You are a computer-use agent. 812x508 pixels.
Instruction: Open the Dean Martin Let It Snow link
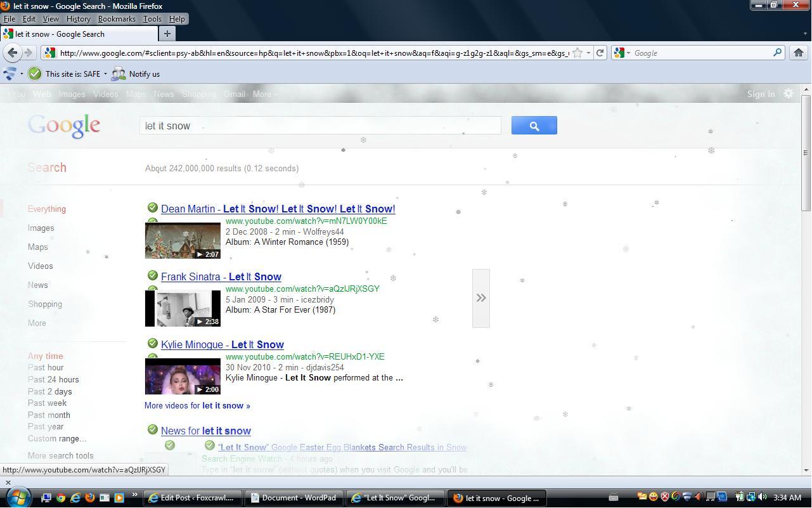278,209
